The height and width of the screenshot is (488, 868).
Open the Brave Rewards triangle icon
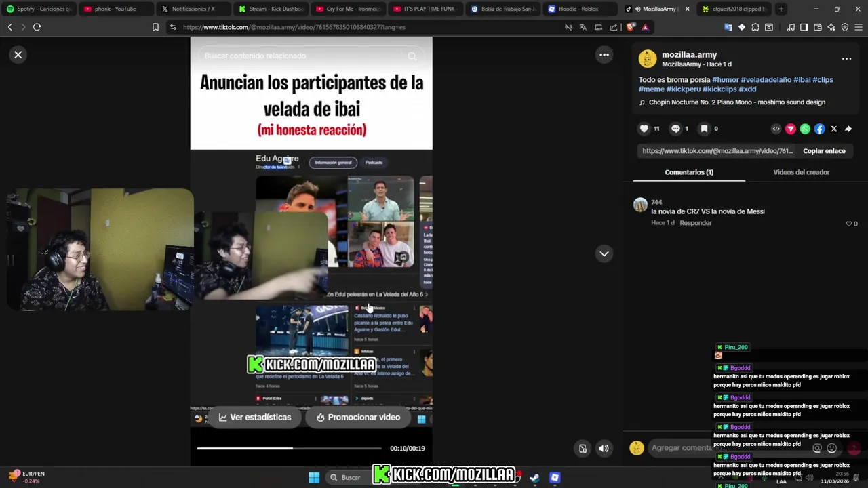(645, 27)
